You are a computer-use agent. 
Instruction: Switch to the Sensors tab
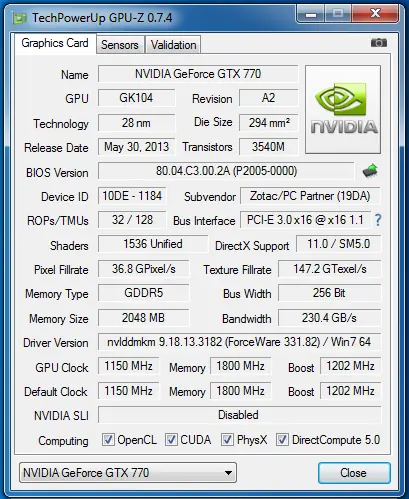coord(120,45)
